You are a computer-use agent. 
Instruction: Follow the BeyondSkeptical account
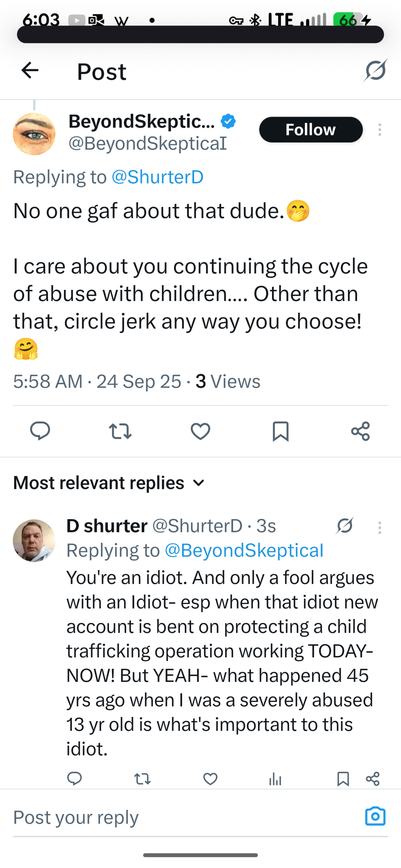[x=311, y=130]
